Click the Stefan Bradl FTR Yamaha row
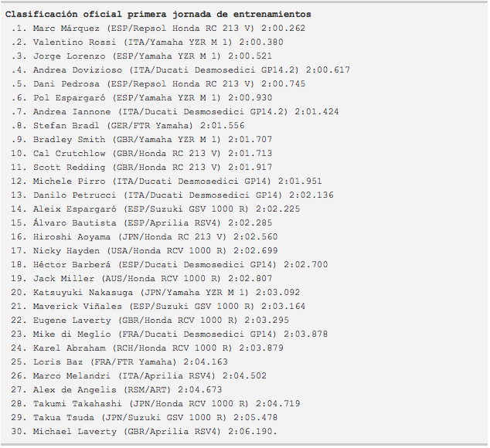Viewport: 490px width, 448px height. click(x=128, y=126)
